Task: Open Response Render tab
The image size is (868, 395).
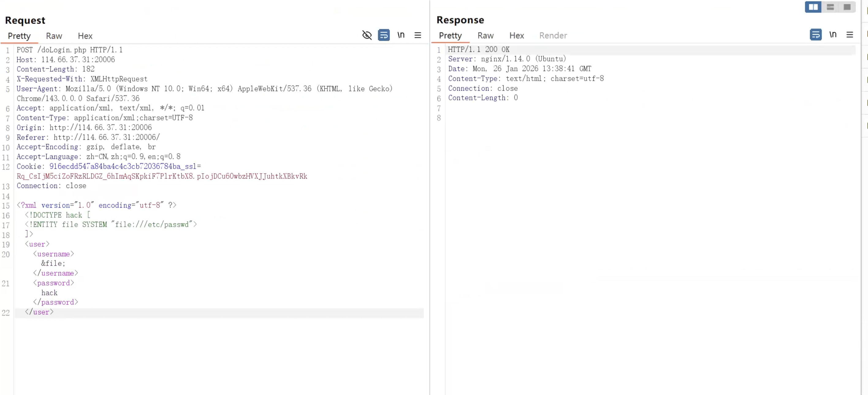Action: [553, 35]
